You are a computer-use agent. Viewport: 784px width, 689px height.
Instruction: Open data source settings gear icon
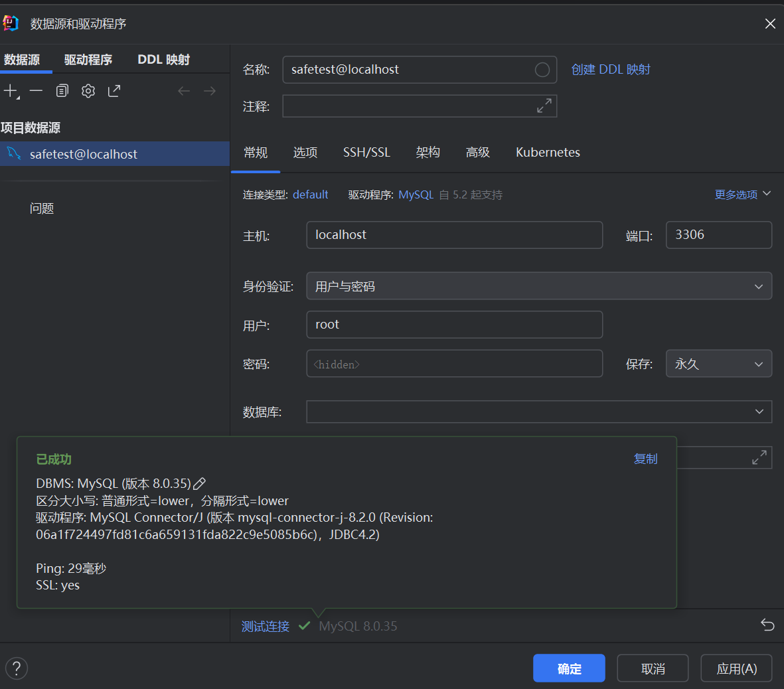(x=88, y=91)
